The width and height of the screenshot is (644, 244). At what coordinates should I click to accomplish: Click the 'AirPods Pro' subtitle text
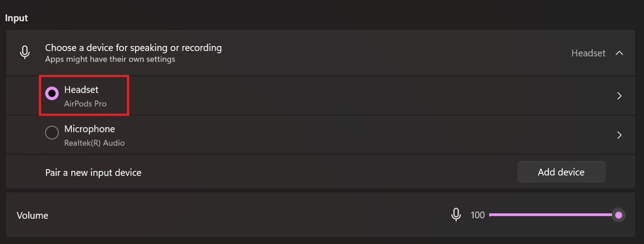click(86, 104)
